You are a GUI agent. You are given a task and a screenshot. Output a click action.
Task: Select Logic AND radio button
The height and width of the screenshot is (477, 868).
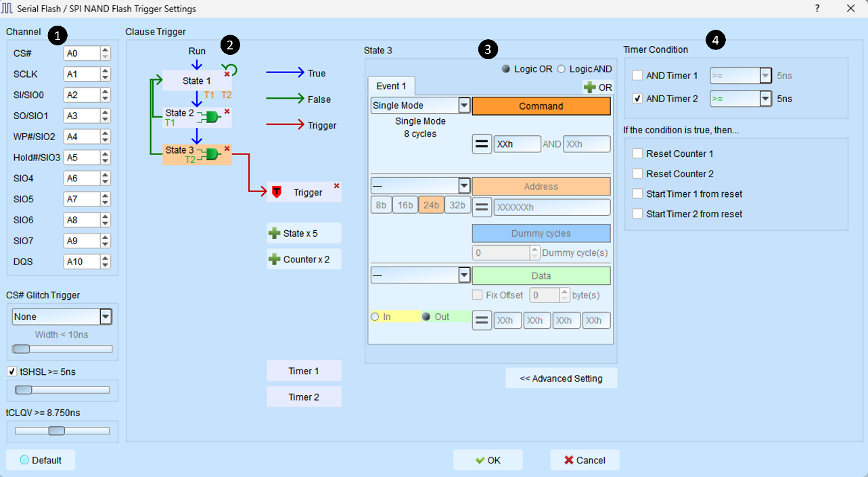tap(561, 70)
